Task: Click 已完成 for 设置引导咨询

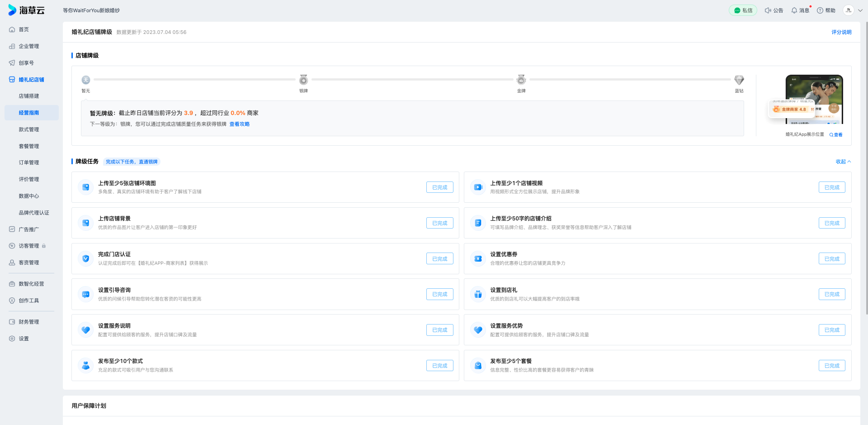Action: pos(439,294)
